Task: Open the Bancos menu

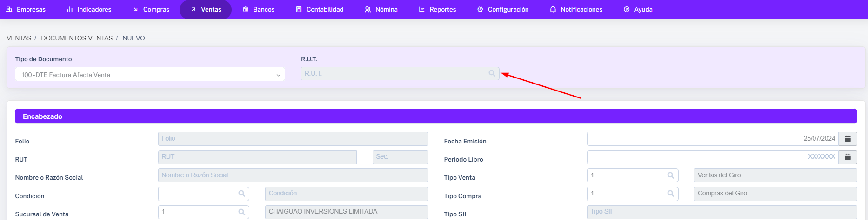Action: [x=259, y=9]
